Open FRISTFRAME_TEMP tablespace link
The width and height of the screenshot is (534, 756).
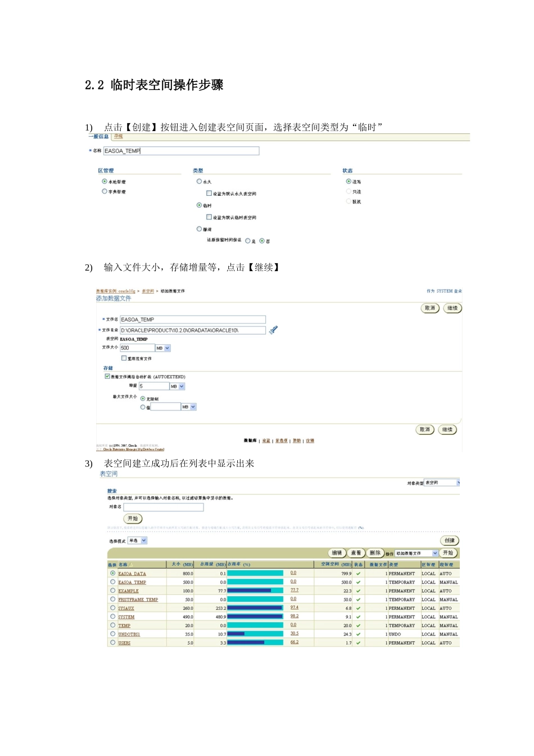(x=138, y=600)
